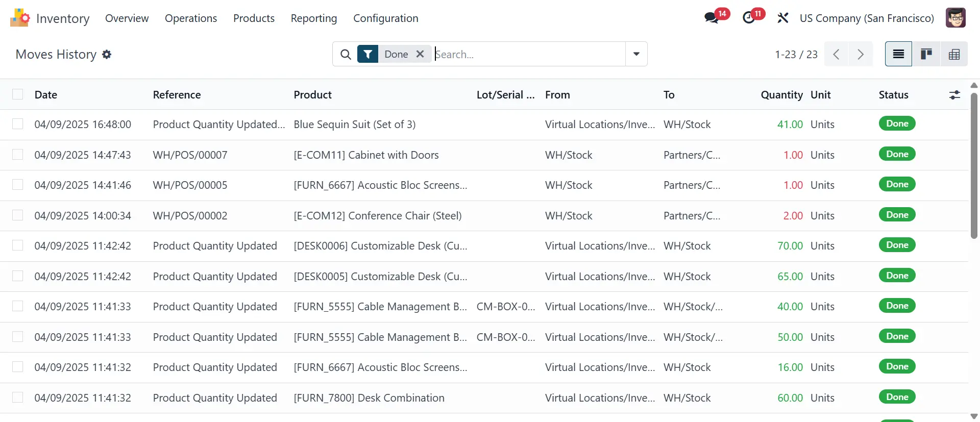The image size is (980, 422).
Task: Open the Operations menu
Action: click(191, 18)
